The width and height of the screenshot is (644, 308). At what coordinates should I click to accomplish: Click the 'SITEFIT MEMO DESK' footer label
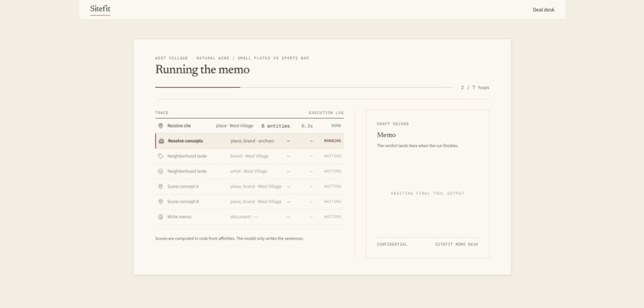[x=457, y=244]
